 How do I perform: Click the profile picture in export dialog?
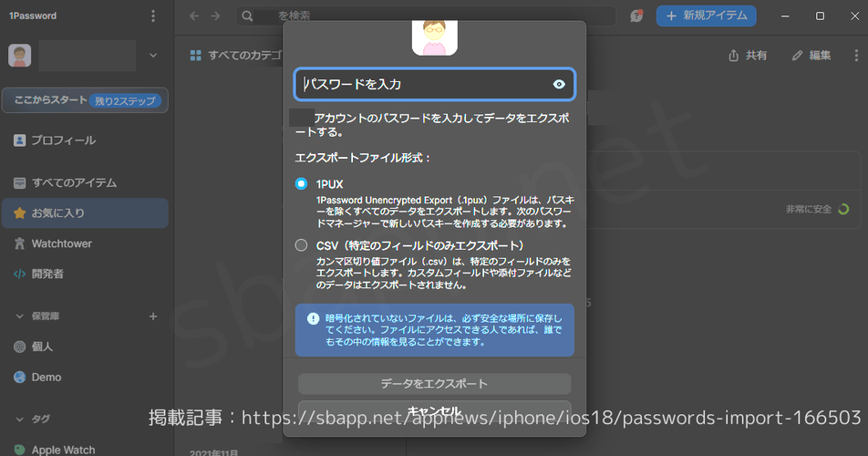point(435,37)
